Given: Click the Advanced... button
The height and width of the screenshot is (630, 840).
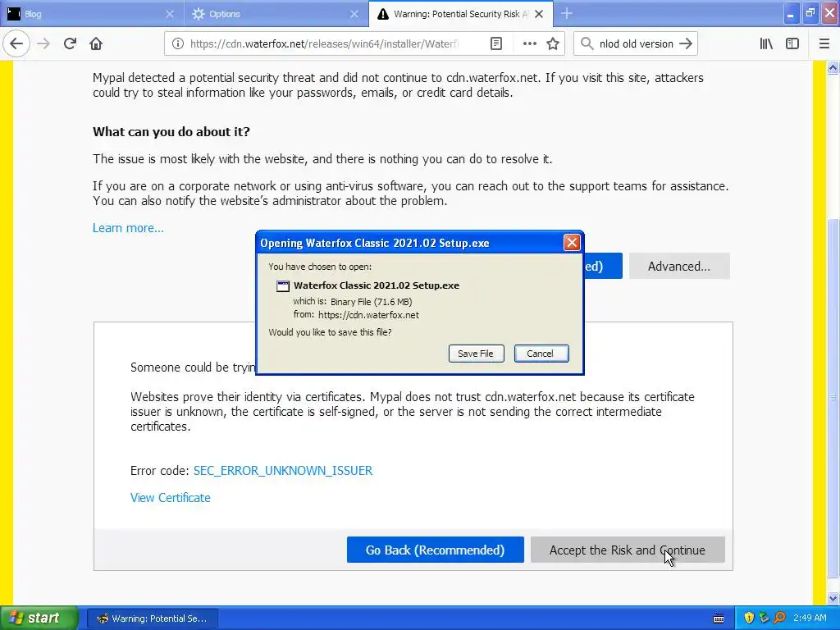Looking at the screenshot, I should [x=678, y=267].
